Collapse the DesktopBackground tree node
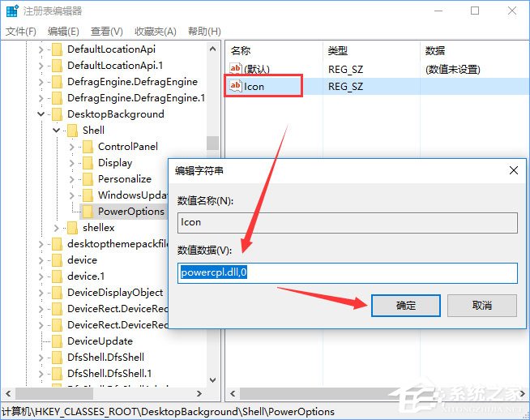Viewport: 530px width, 420px height. [41, 114]
